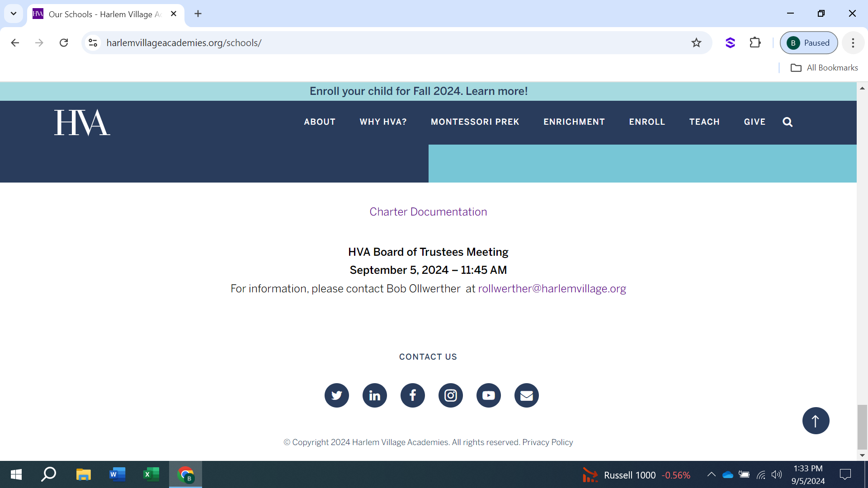
Task: Open a new browser tab
Action: coord(198,14)
